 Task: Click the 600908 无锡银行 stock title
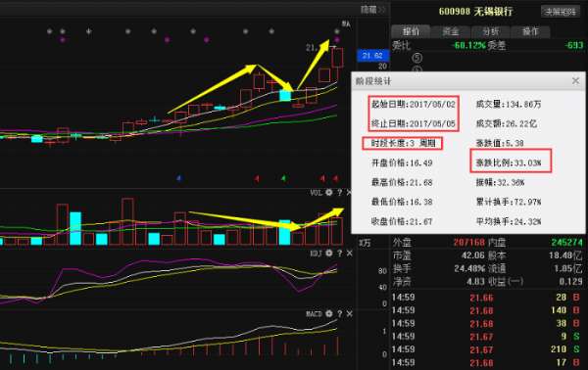(x=475, y=11)
